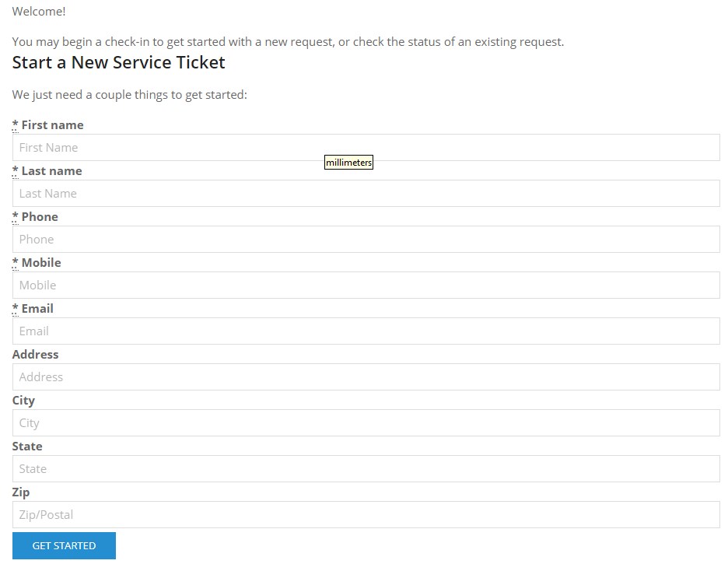
Task: Click the required asterisk next to Mobile
Action: coord(16,262)
